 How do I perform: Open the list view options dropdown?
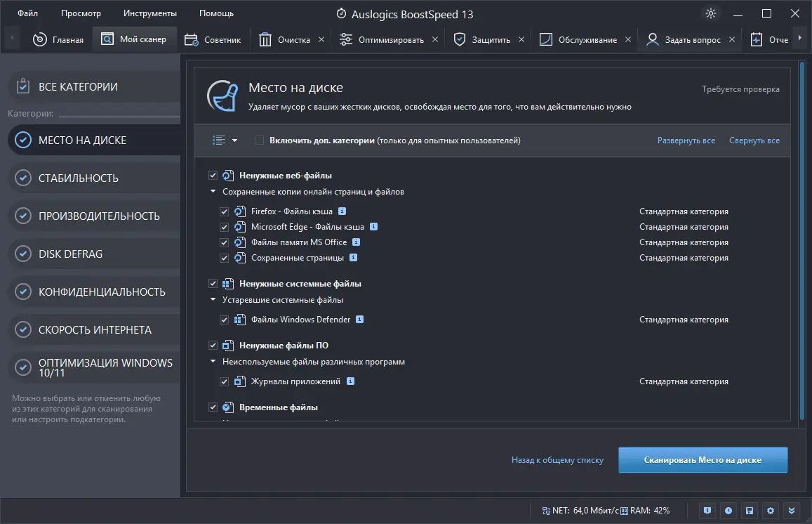click(225, 140)
